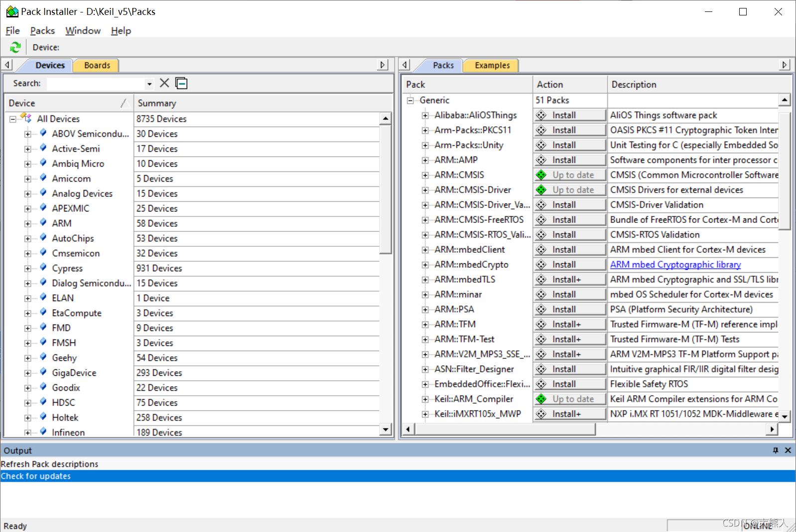Screen dimensions: 796x532
Task: Click the Keil::ARM_Compiler green status icon
Action: pos(541,399)
